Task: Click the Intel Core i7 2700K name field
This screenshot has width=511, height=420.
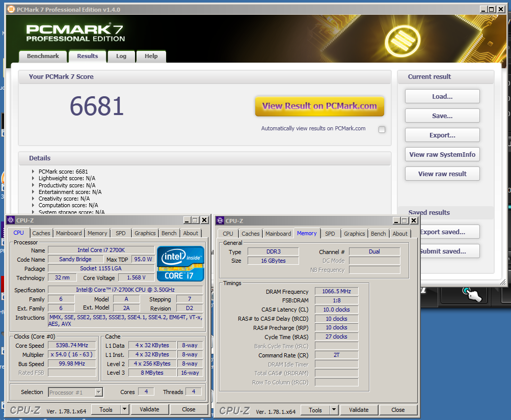Action: click(101, 250)
